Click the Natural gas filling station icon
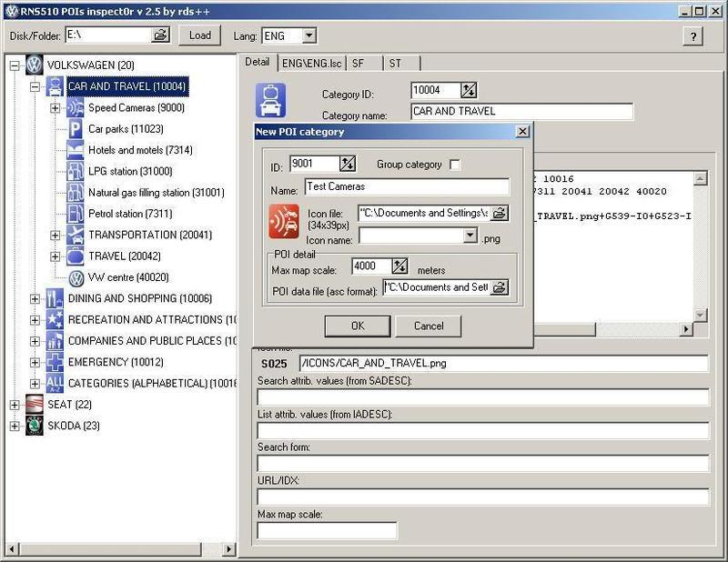728x562 pixels. tap(76, 192)
